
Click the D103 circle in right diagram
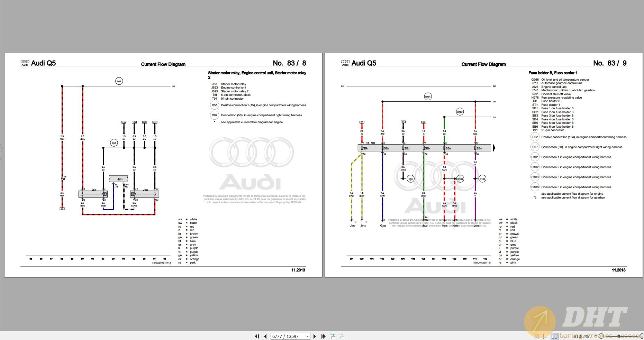pos(482,179)
